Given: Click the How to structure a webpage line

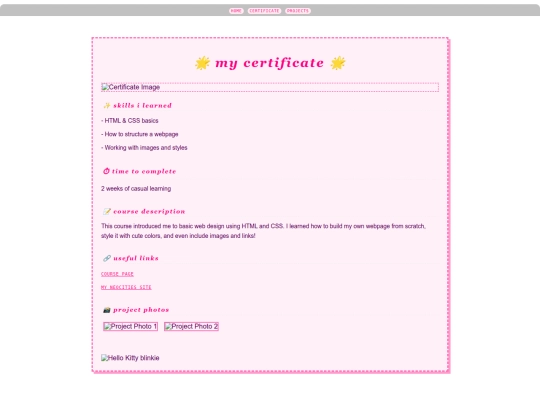Looking at the screenshot, I should 140,134.
